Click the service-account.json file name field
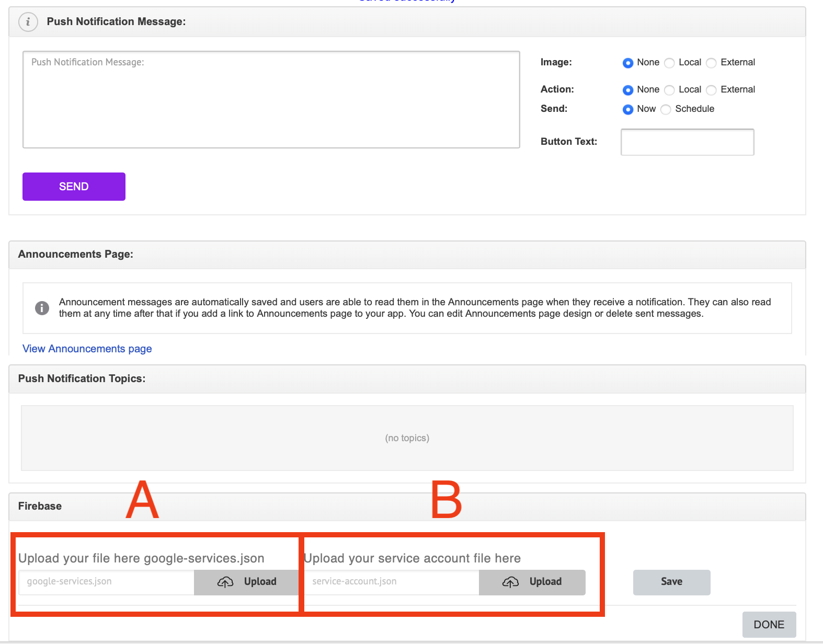Viewport: 823px width, 644px height. tap(392, 582)
